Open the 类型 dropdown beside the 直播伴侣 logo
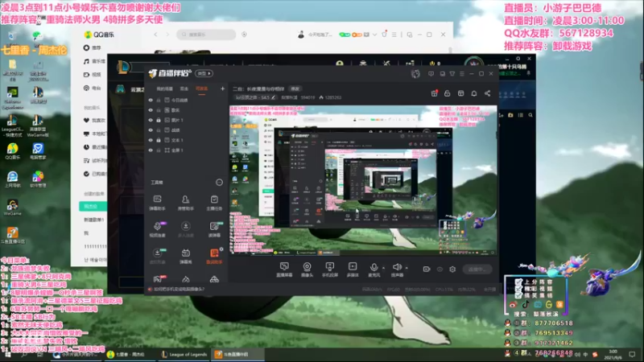This screenshot has height=362, width=644. pos(204,73)
